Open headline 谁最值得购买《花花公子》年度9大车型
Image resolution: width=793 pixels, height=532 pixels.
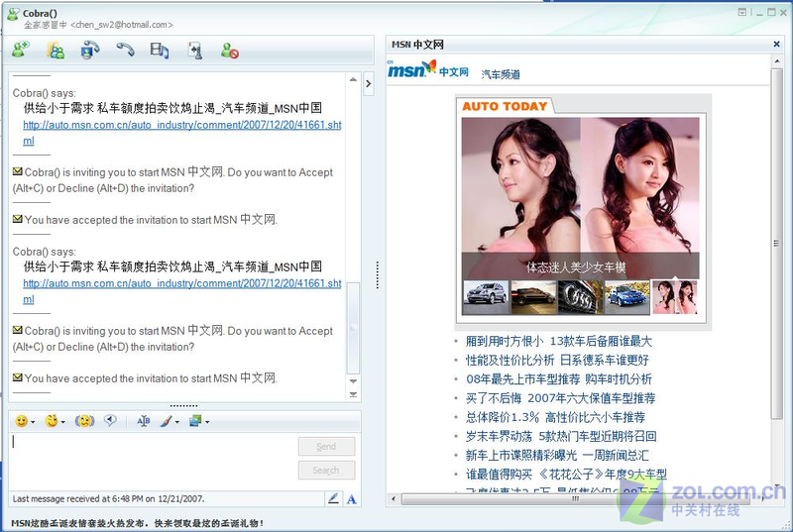[566, 475]
